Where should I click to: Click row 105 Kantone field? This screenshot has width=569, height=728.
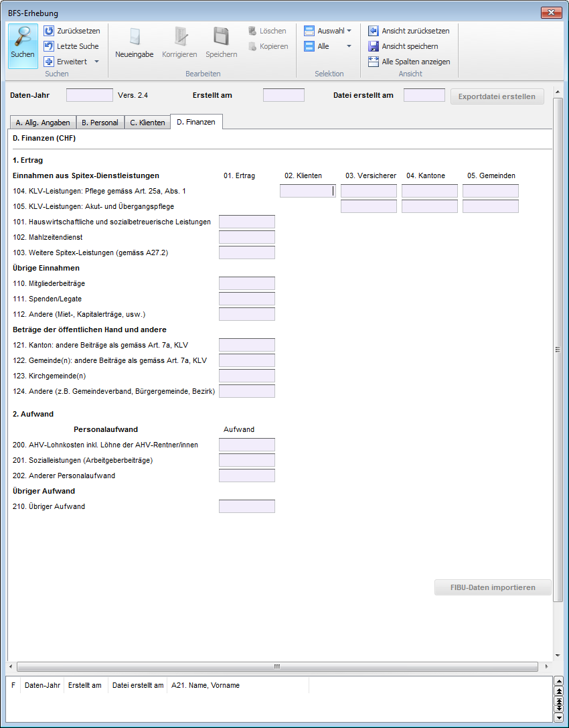[x=429, y=206]
